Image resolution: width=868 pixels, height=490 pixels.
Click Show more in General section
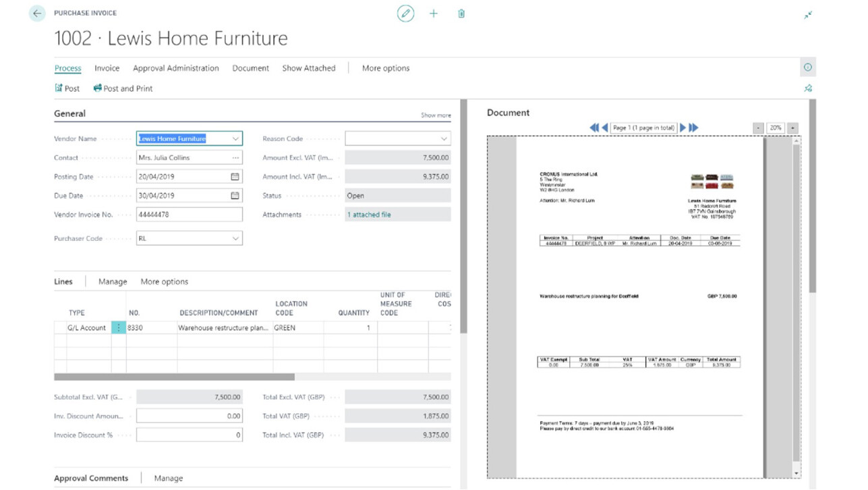(x=436, y=115)
